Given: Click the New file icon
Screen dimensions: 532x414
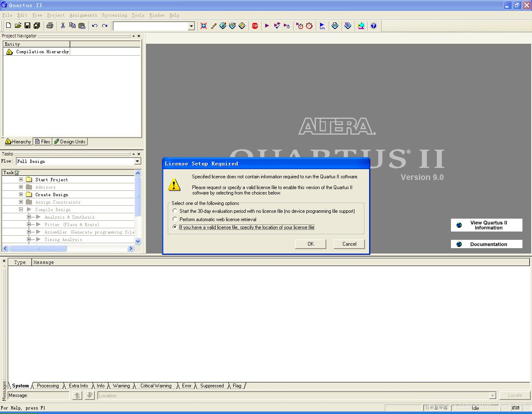Looking at the screenshot, I should pos(8,26).
